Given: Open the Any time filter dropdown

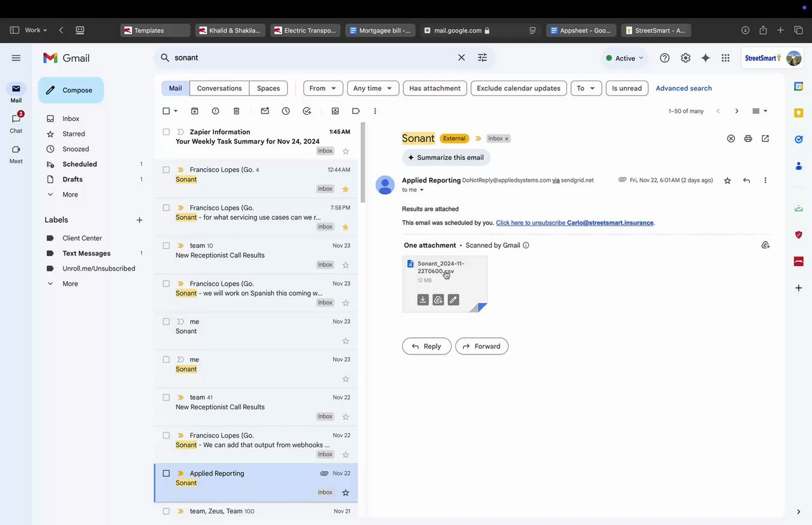Looking at the screenshot, I should pos(373,88).
